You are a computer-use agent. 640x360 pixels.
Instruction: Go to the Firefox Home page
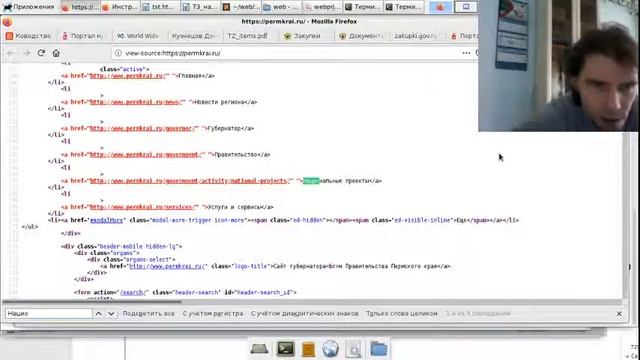[56, 53]
